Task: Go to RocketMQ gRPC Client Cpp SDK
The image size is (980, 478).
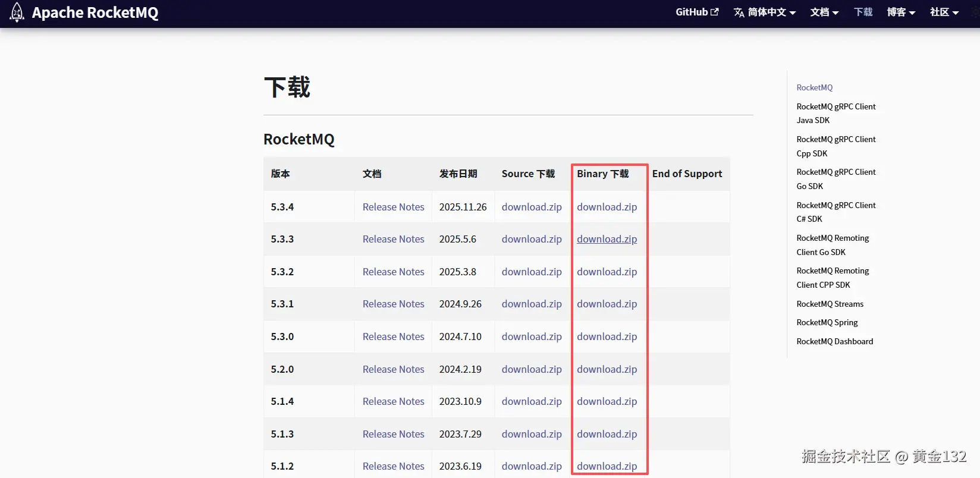Action: click(x=836, y=146)
